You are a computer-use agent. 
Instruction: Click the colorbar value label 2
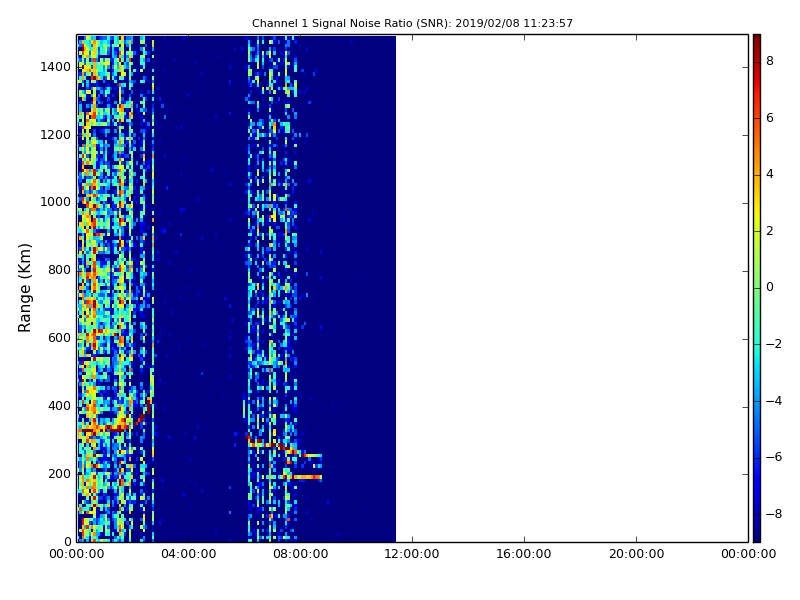click(x=770, y=231)
